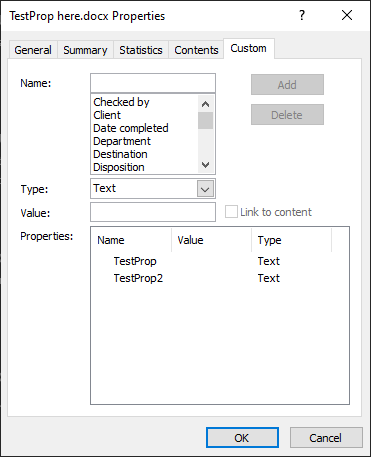Click the Text type cell of TestProp2
This screenshot has height=457, width=371.
pyautogui.click(x=269, y=278)
